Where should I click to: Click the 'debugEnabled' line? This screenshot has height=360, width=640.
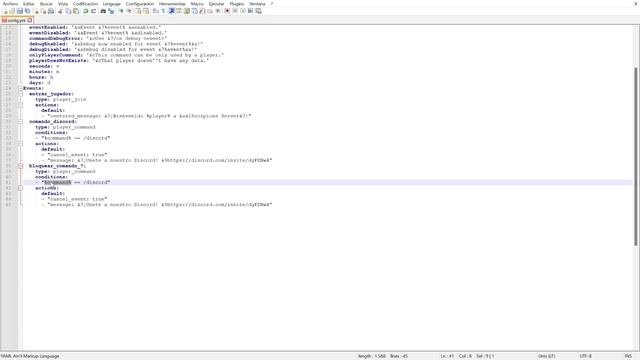point(116,44)
